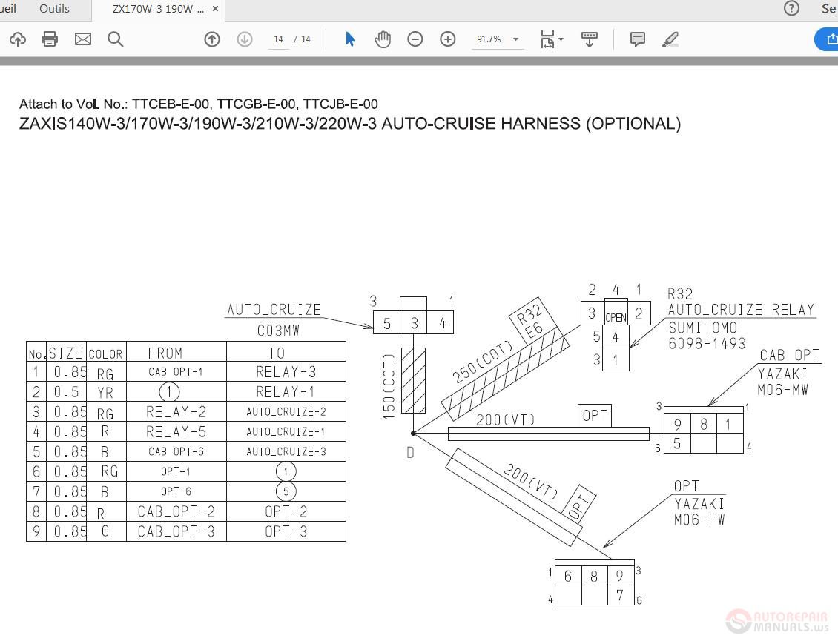This screenshot has height=644, width=838.
Task: Click the document title AUTO-CRUISE HARNESS heading
Action: pyautogui.click(x=350, y=123)
